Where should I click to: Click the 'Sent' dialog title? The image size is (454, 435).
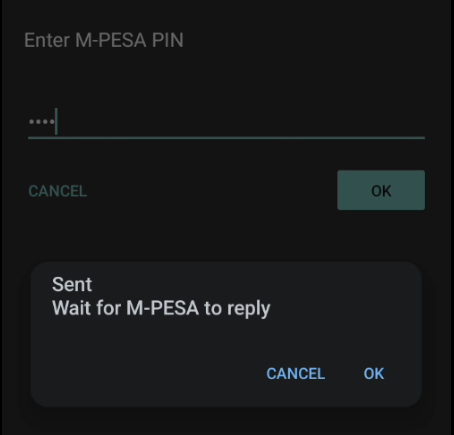pyautogui.click(x=72, y=285)
